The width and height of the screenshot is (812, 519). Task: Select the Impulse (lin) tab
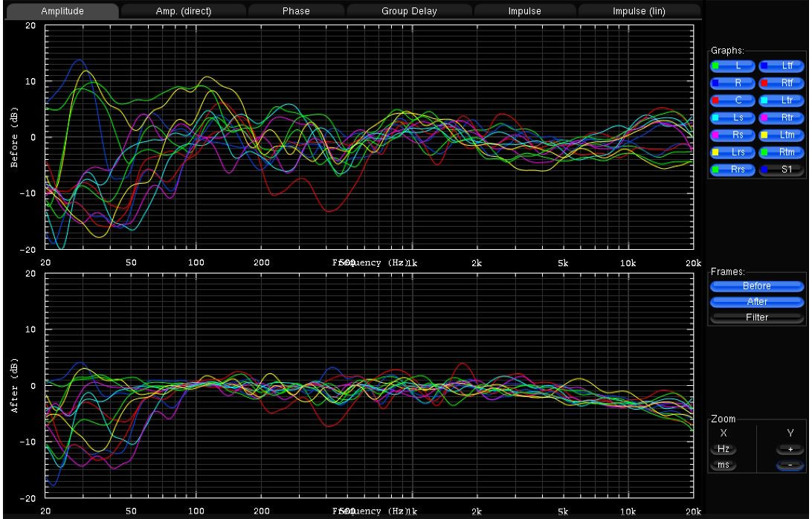click(x=638, y=11)
